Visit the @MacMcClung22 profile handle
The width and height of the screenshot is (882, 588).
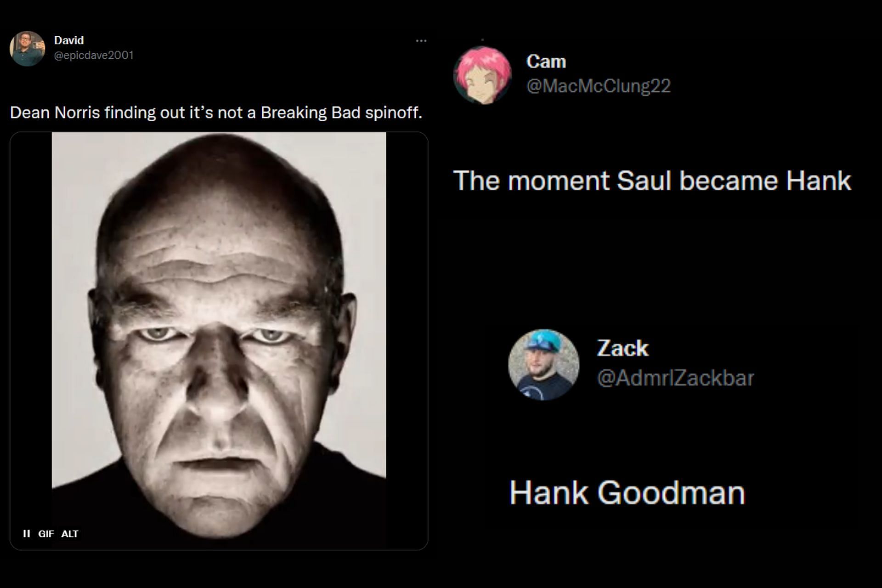click(598, 86)
